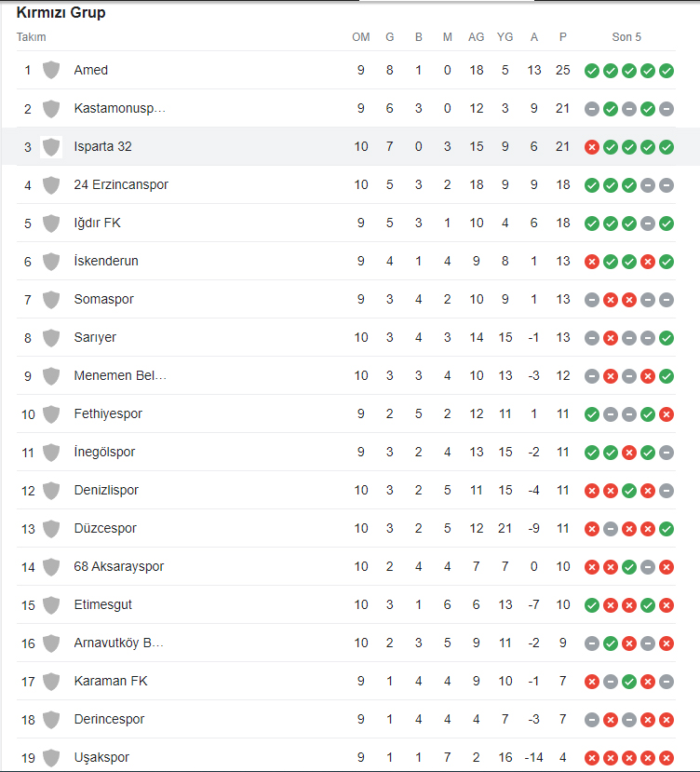Click Fethiyespor's last red loss icon
700x772 pixels.
(666, 414)
